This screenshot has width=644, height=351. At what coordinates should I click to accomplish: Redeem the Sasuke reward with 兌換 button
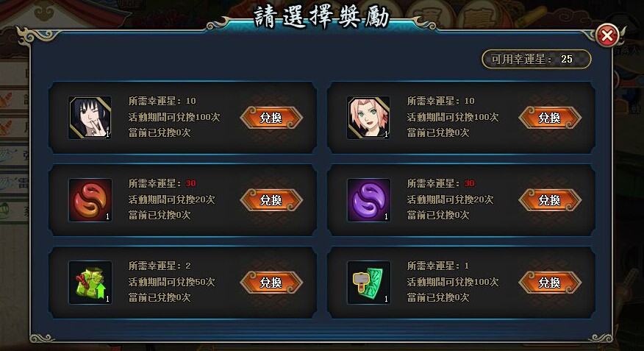(271, 118)
